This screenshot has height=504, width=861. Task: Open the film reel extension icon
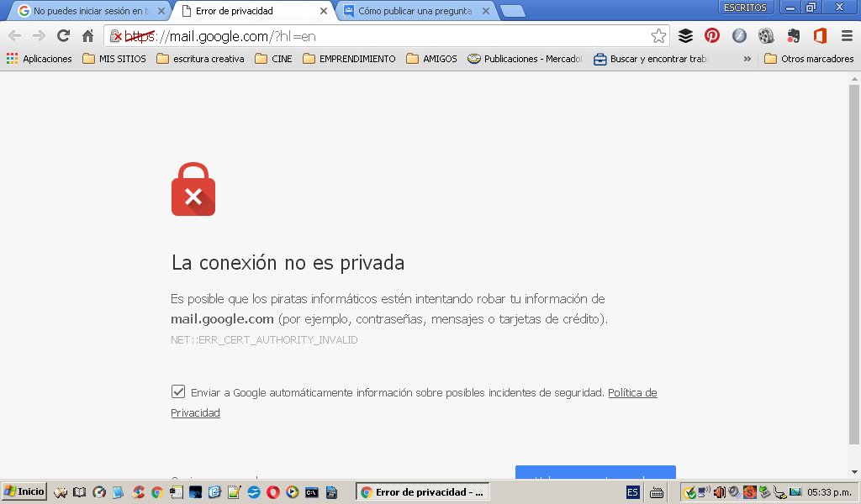(766, 36)
